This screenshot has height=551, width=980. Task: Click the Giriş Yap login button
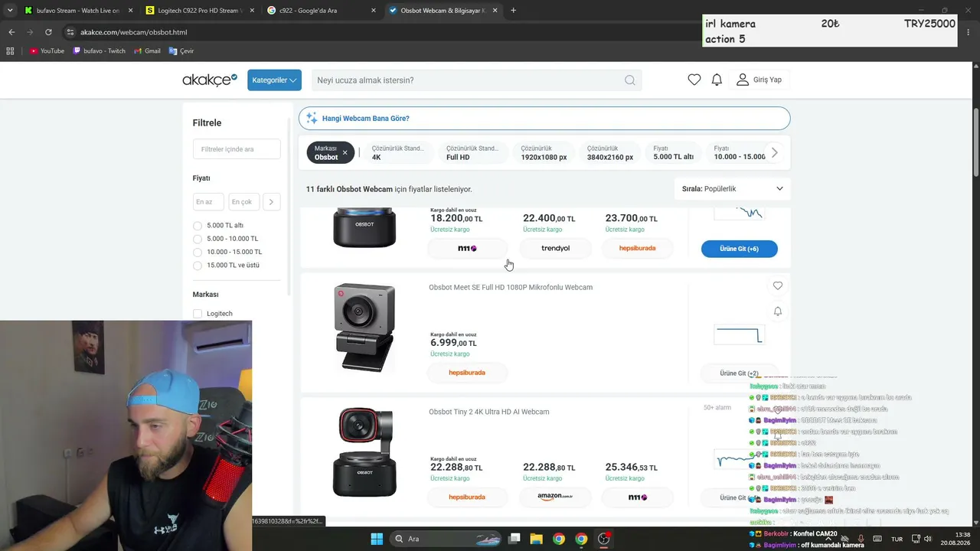[759, 80]
